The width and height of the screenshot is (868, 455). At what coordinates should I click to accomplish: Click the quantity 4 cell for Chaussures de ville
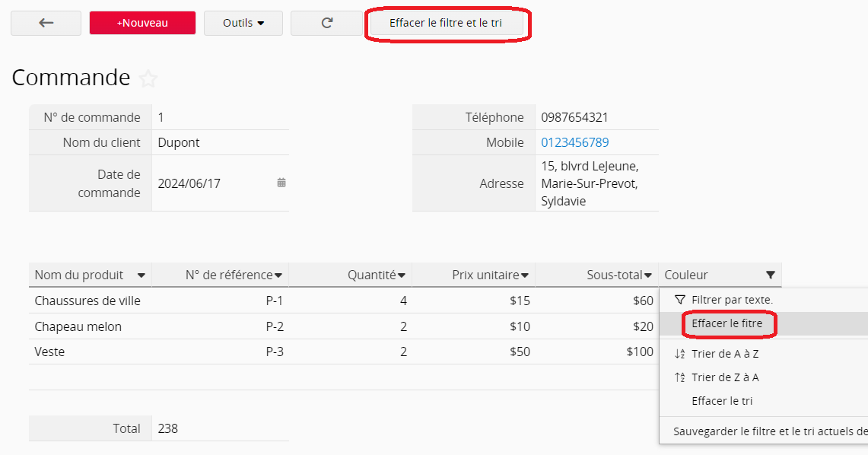click(351, 301)
